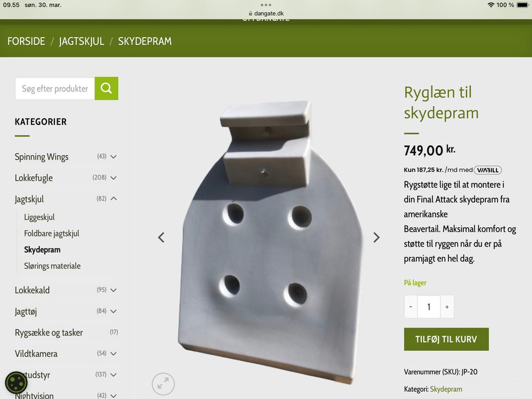Collapse the Jagtskjul category

[114, 199]
